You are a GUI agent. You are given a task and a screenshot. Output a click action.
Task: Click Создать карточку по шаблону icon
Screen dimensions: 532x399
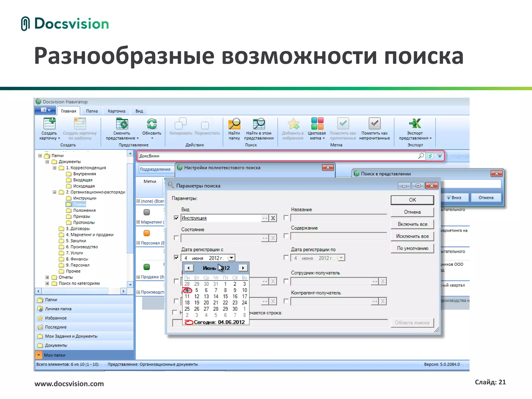(x=80, y=124)
